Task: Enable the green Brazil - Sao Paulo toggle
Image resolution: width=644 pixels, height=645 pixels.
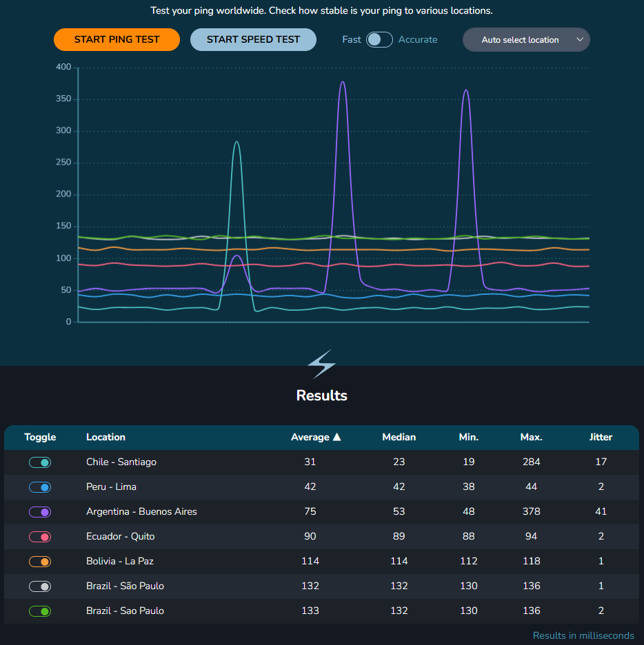Action: tap(39, 611)
